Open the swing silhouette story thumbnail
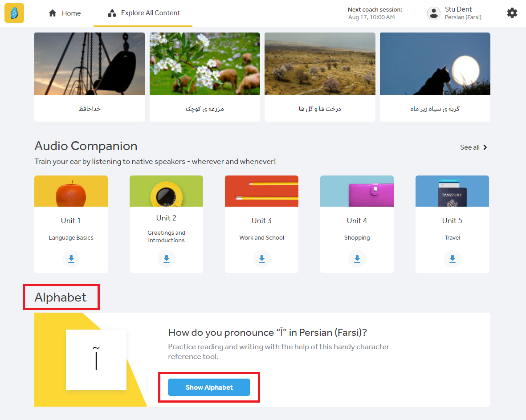This screenshot has height=420, width=526. pos(90,64)
